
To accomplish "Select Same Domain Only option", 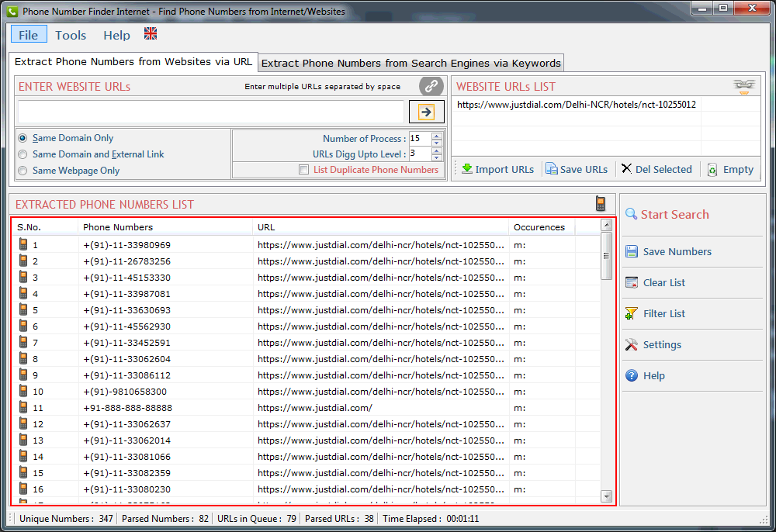I will (x=23, y=138).
